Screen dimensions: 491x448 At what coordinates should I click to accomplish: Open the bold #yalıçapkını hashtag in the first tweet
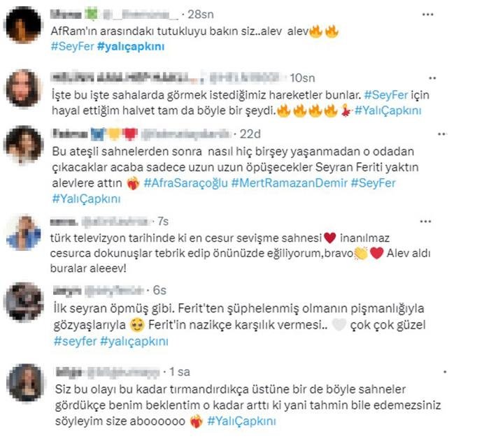(131, 47)
